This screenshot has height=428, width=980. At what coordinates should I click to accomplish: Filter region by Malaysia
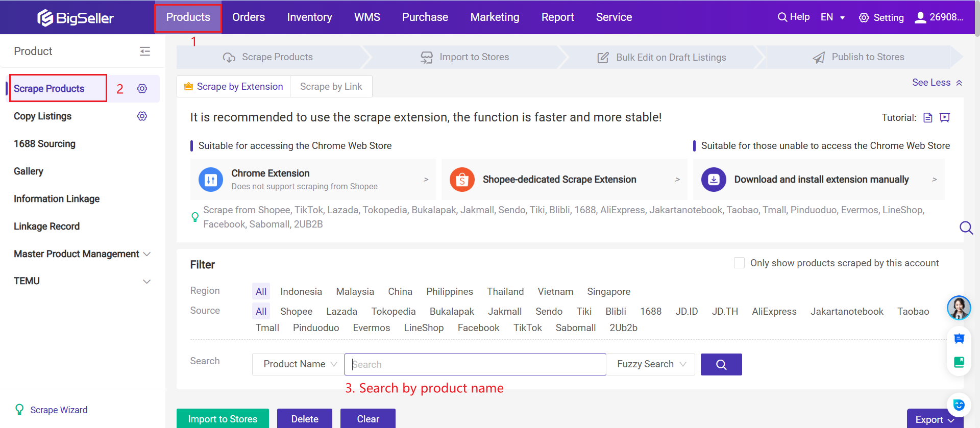click(355, 291)
